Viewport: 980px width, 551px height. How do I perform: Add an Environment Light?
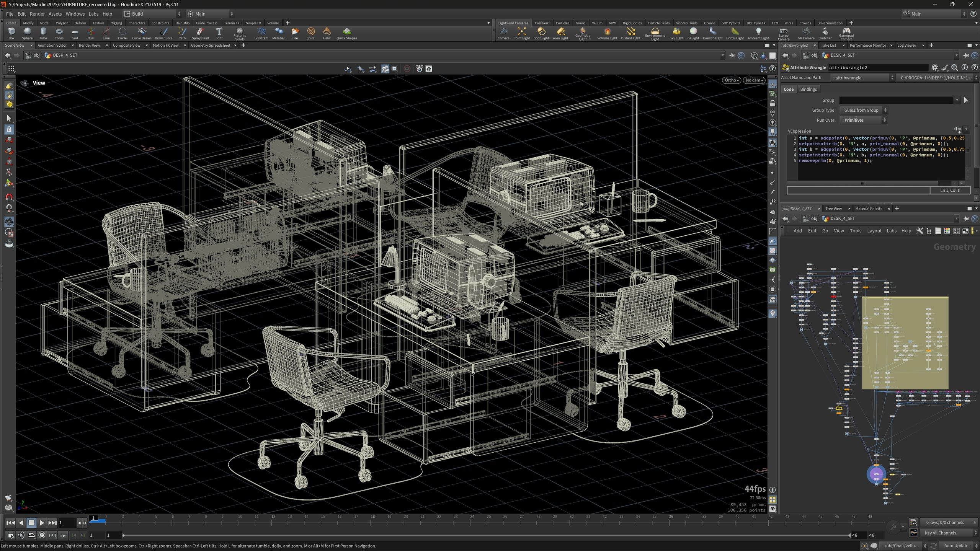click(x=655, y=34)
